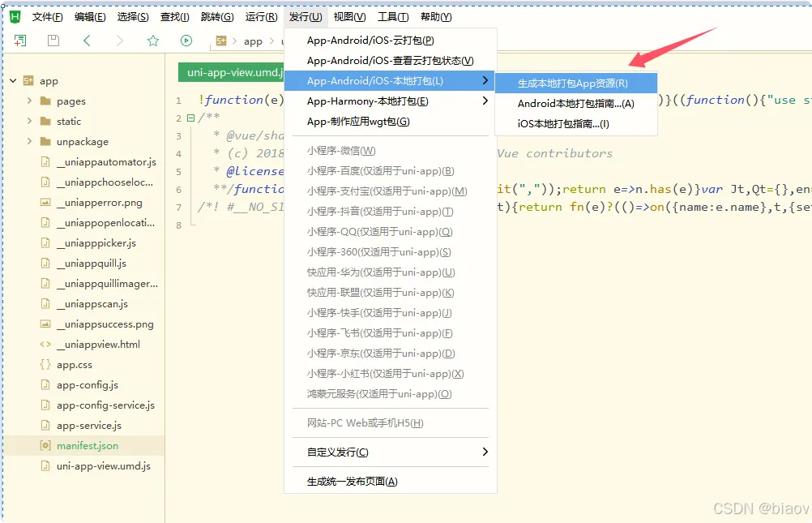
Task: Click the HBuilderX logo icon
Action: tap(15, 16)
